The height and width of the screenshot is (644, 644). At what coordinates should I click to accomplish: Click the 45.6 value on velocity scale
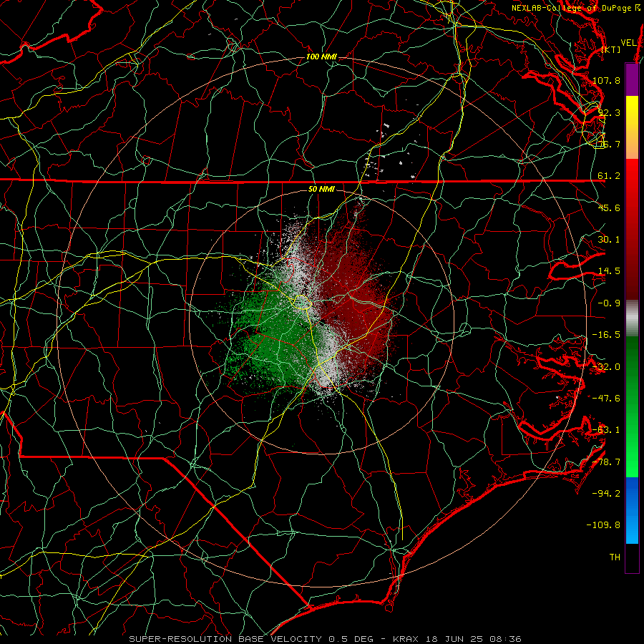tap(609, 208)
